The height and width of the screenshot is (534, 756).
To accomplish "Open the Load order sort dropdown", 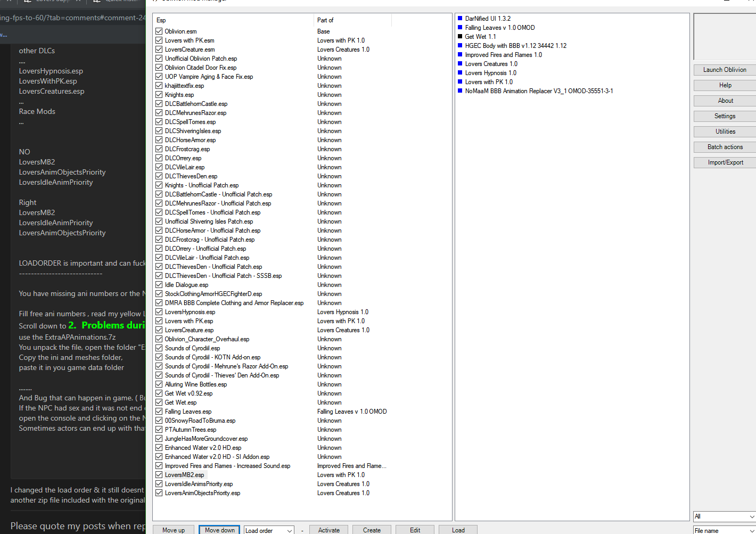I will pos(269,530).
